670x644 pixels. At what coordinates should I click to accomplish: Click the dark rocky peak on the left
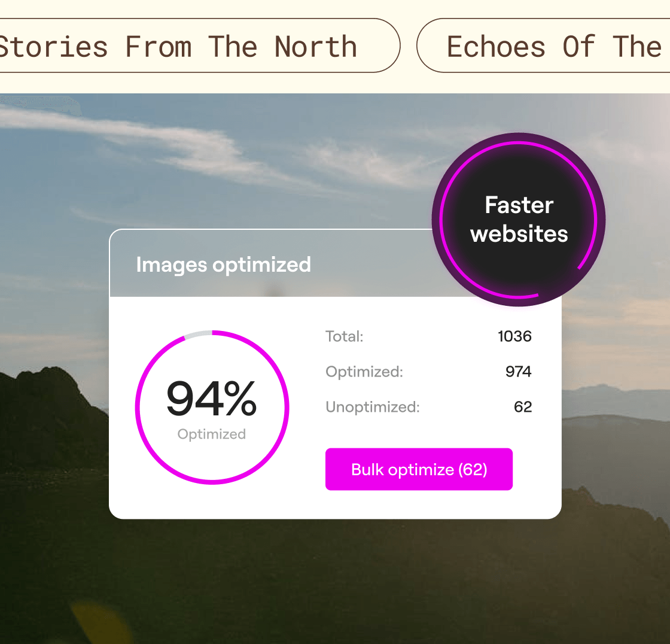48,407
